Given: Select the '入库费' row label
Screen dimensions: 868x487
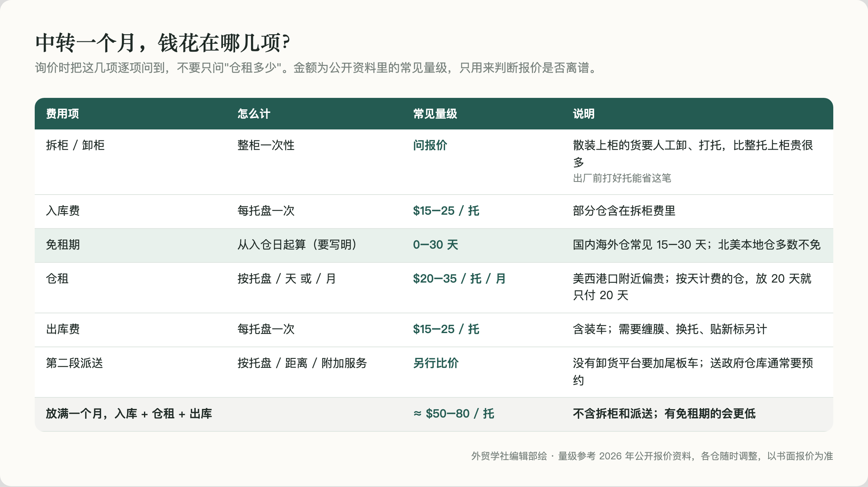Looking at the screenshot, I should pyautogui.click(x=63, y=211).
